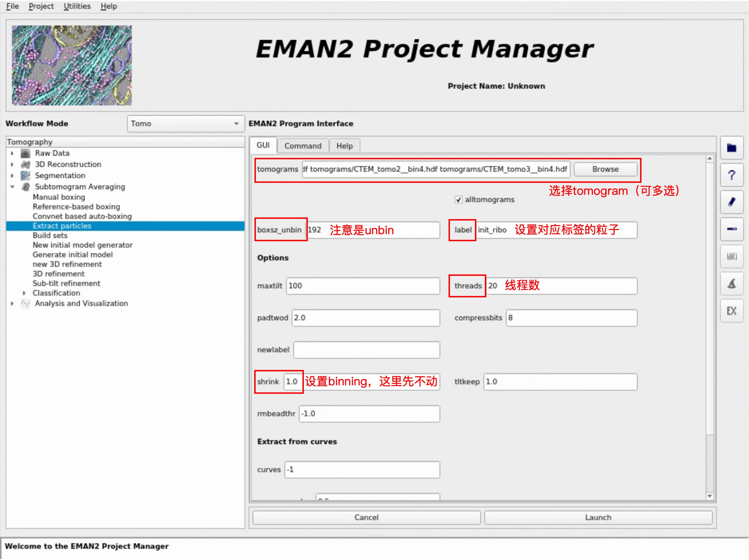Select Sub-tilt refinement in the tree

click(66, 284)
